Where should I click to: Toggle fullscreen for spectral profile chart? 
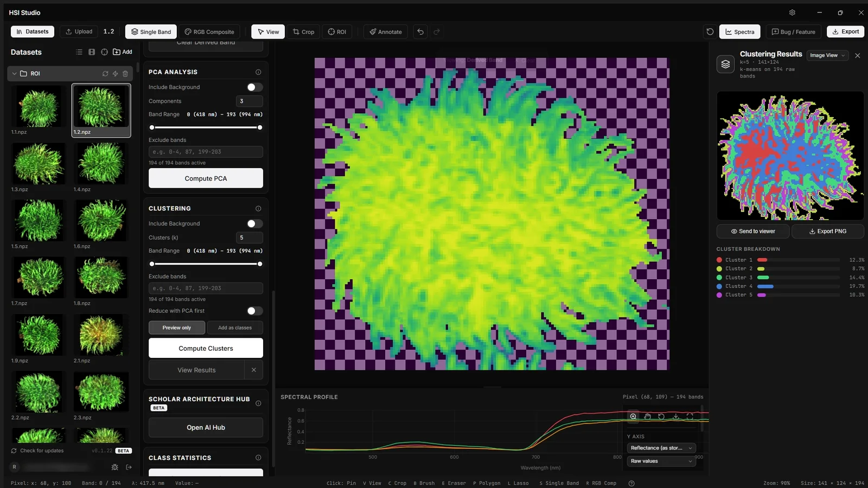pos(690,416)
